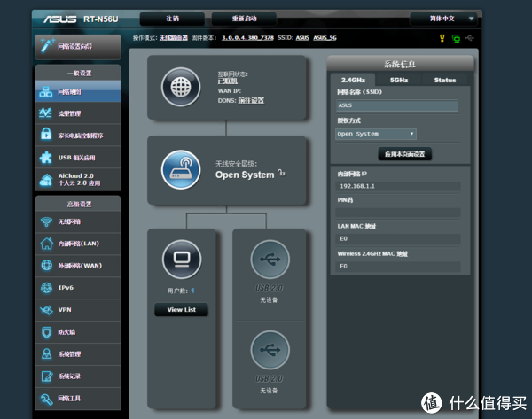This screenshot has width=532, height=419.
Task: Open USB Application puzzle icon
Action: 46,158
